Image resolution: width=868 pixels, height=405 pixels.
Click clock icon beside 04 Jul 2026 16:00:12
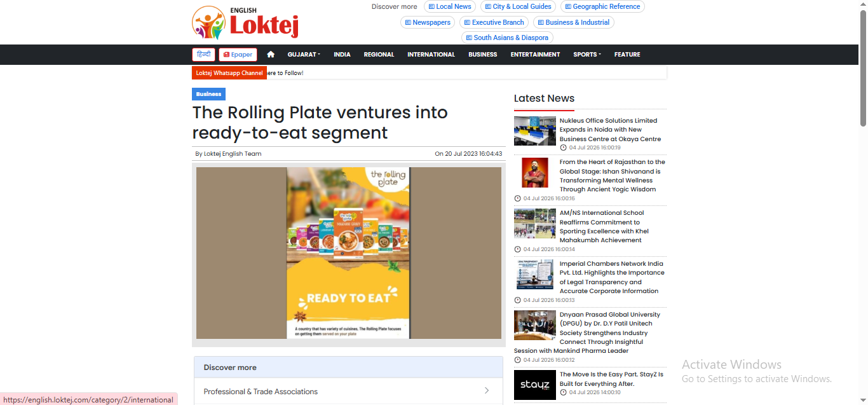pos(517,360)
